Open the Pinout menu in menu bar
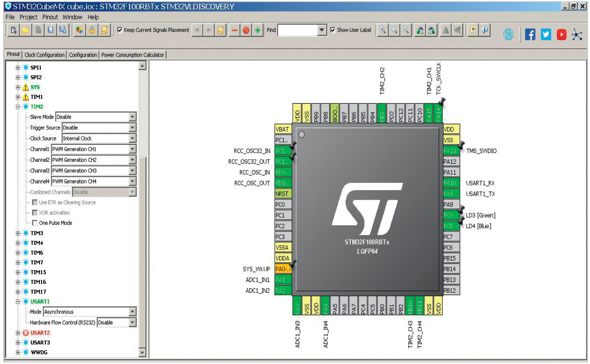Viewport: 590px width, 364px height. coord(50,17)
